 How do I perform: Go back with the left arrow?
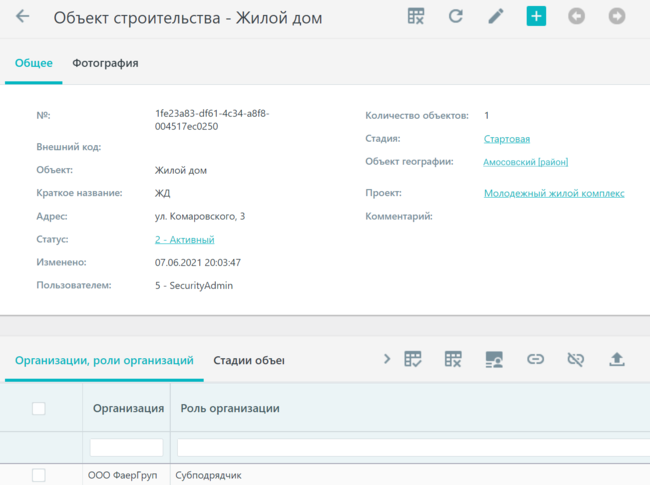[x=22, y=17]
